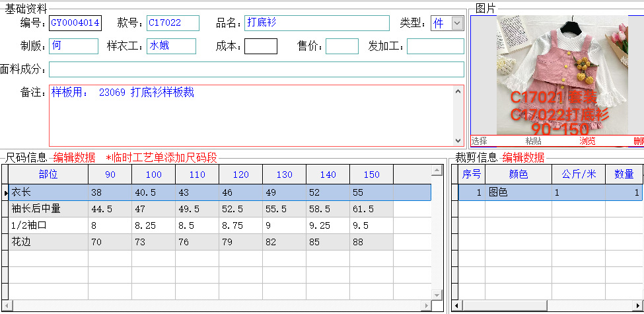Click the 款号 field C17022
Image resolution: width=644 pixels, height=314 pixels.
click(173, 23)
